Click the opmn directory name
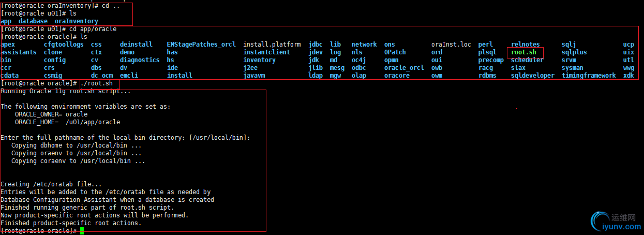Viewport: 644px width, 235px height. coord(392,60)
